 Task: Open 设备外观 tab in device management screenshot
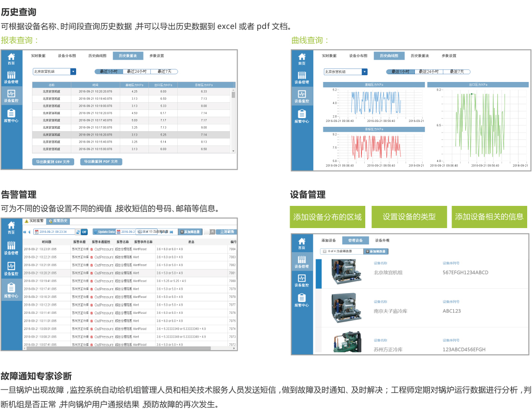(x=383, y=241)
